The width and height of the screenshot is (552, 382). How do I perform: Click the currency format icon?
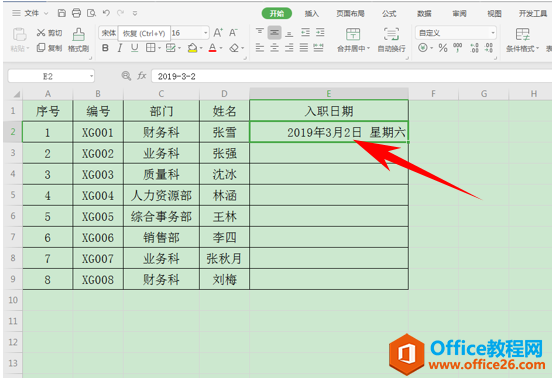(423, 48)
